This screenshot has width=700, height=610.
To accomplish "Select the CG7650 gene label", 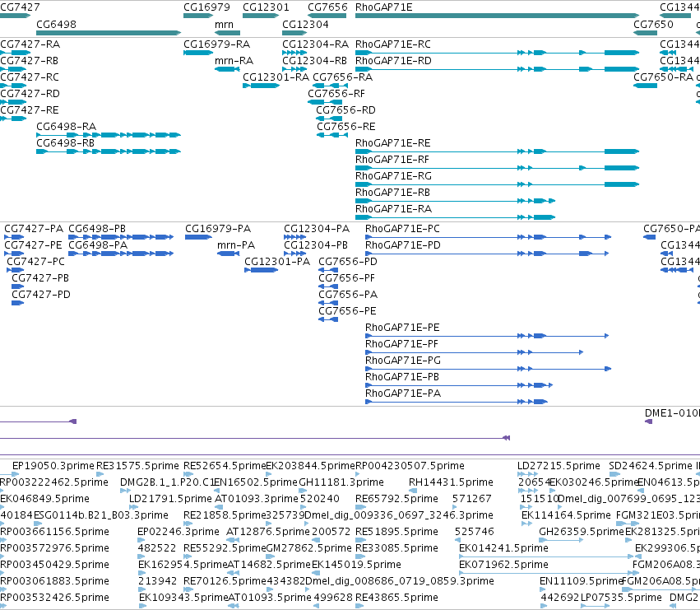I will coord(654,24).
